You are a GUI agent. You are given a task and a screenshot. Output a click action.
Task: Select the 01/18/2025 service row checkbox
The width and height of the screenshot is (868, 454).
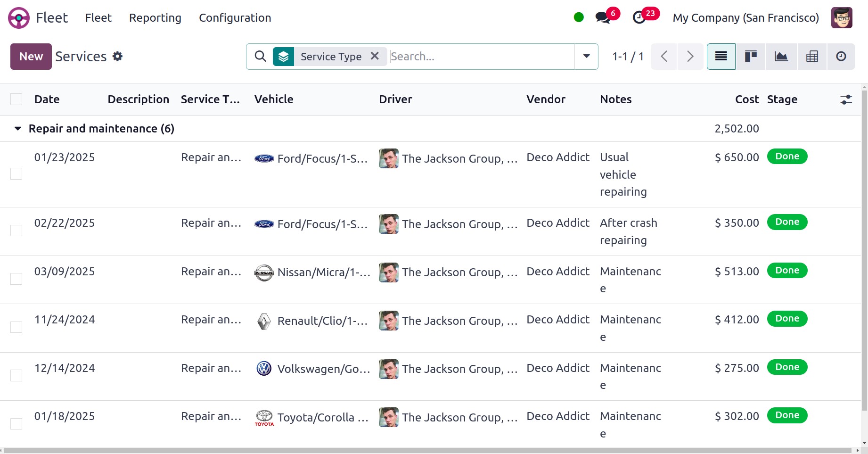[16, 424]
